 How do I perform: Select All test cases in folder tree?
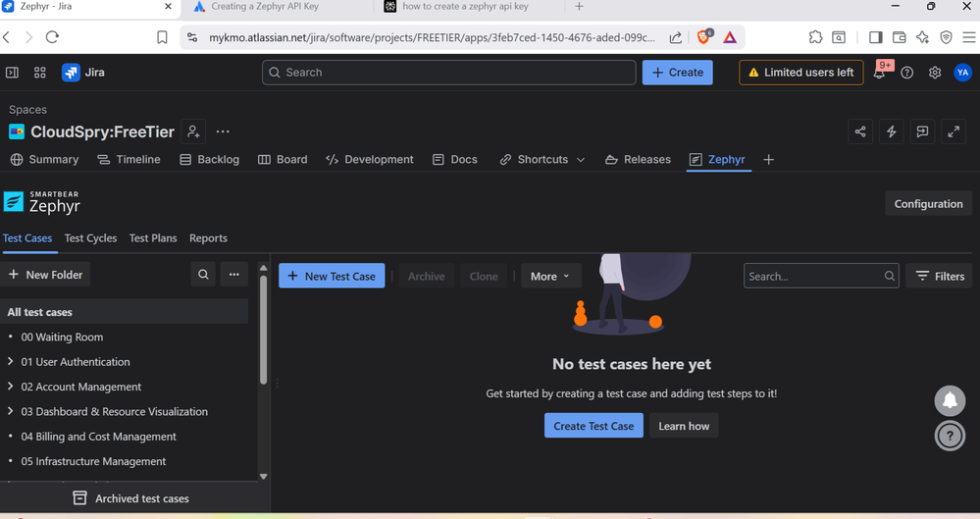124,311
